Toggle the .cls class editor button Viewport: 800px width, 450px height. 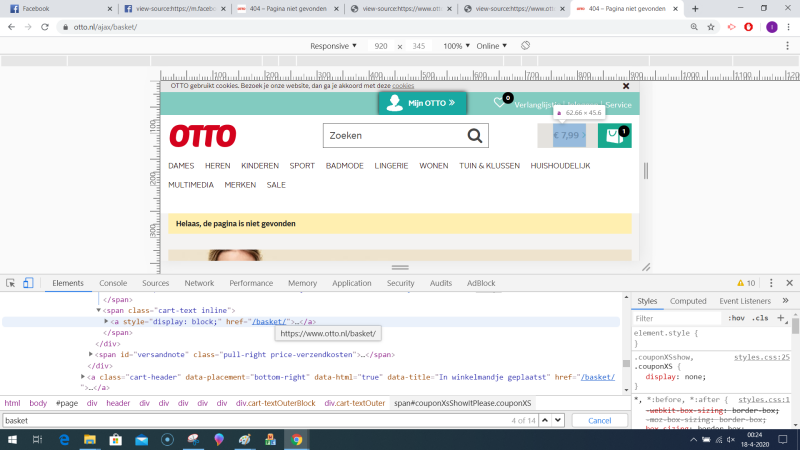click(760, 318)
